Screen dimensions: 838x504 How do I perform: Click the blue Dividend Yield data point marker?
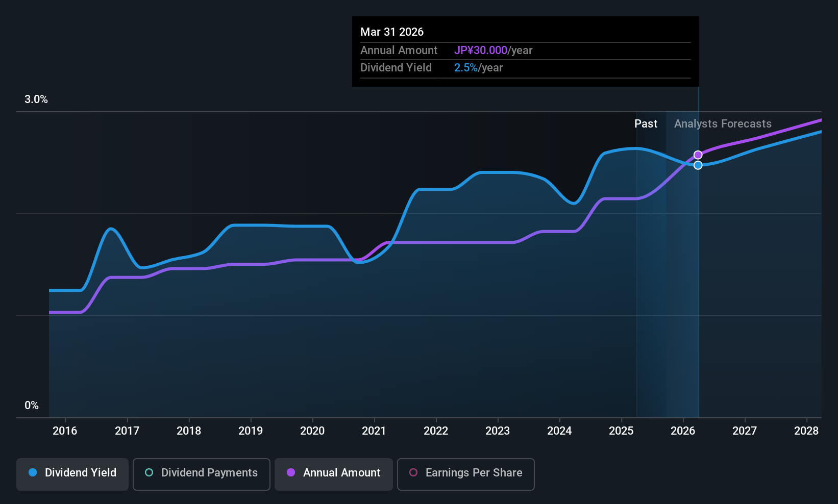pyautogui.click(x=698, y=165)
